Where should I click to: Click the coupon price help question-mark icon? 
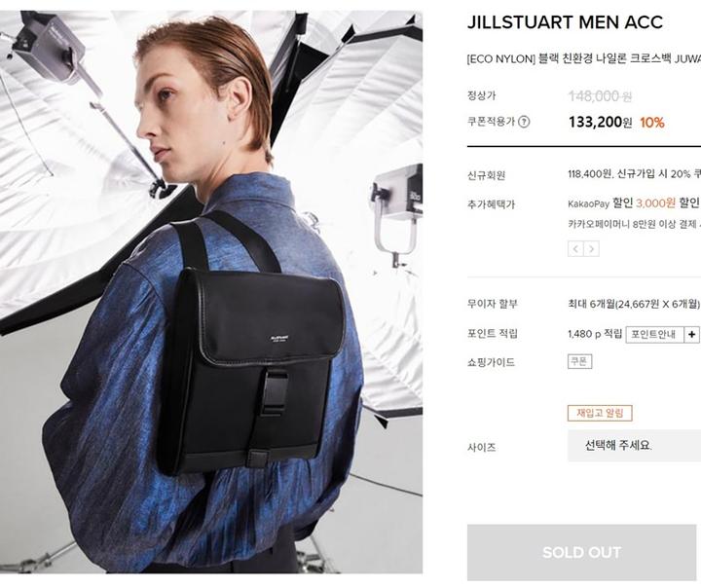pyautogui.click(x=524, y=122)
